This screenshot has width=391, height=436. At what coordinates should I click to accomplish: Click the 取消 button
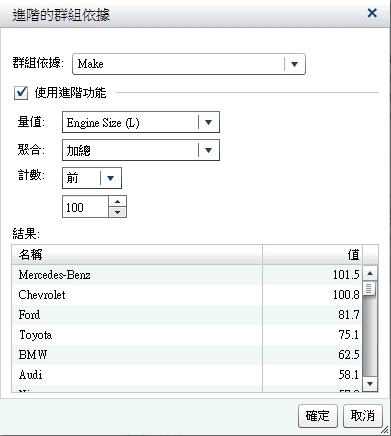[x=363, y=416]
